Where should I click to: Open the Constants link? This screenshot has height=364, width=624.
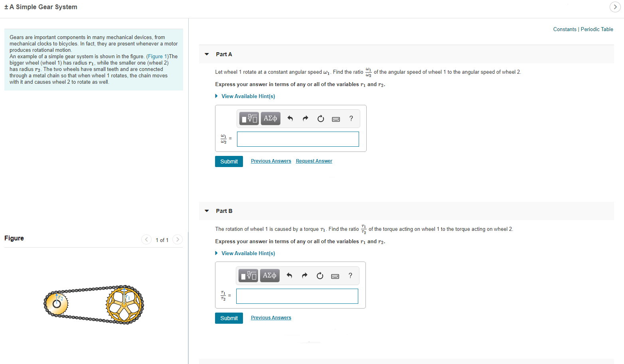[x=565, y=30]
